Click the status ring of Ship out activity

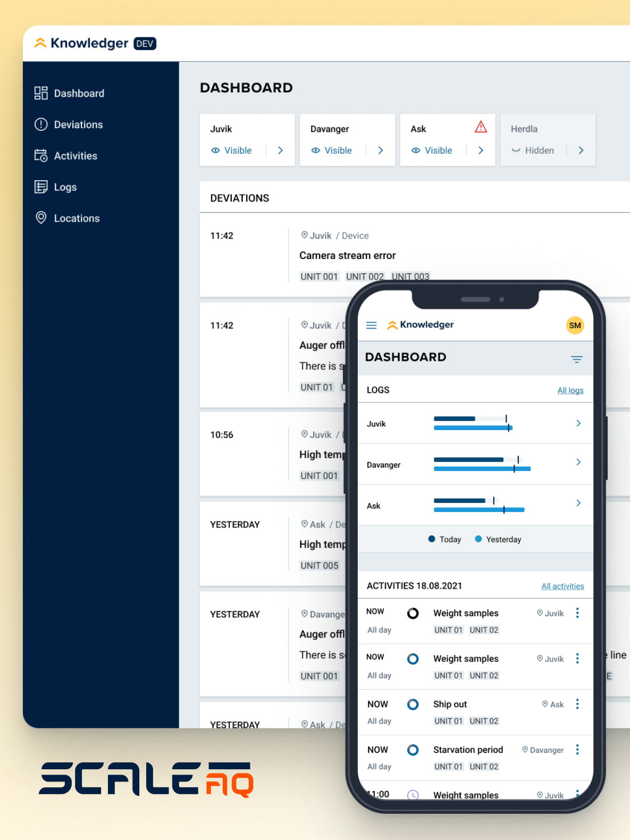[413, 704]
